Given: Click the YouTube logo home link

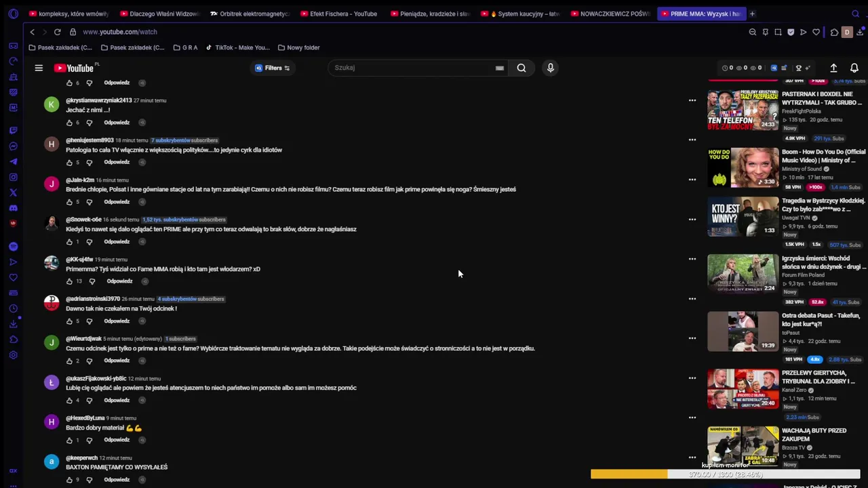Looking at the screenshot, I should tap(75, 68).
